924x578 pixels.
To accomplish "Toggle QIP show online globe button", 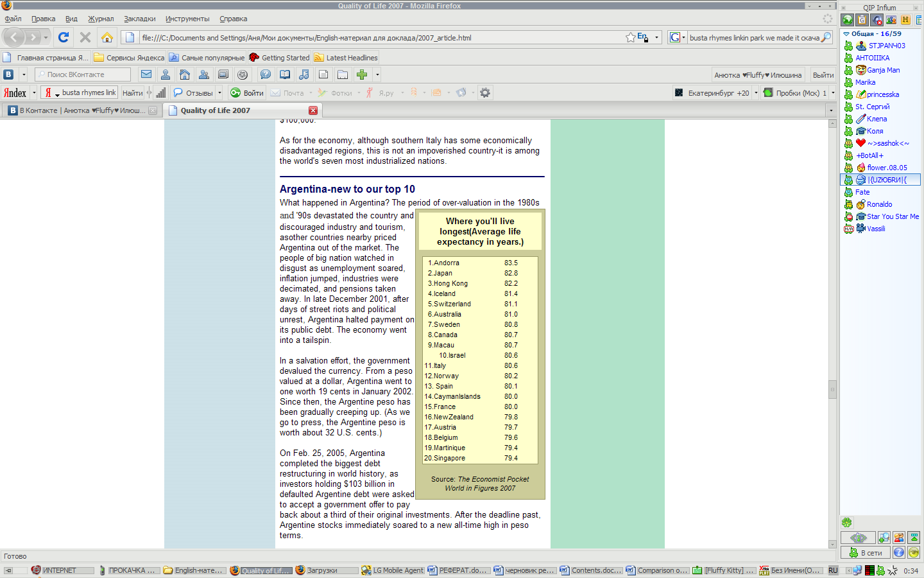I will tap(848, 20).
